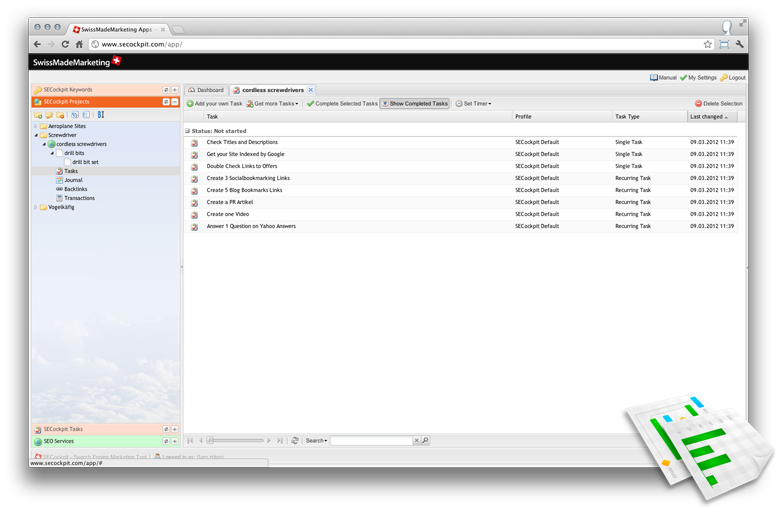Expand the SEO Services panel with plus
777x507 pixels.
tap(174, 441)
